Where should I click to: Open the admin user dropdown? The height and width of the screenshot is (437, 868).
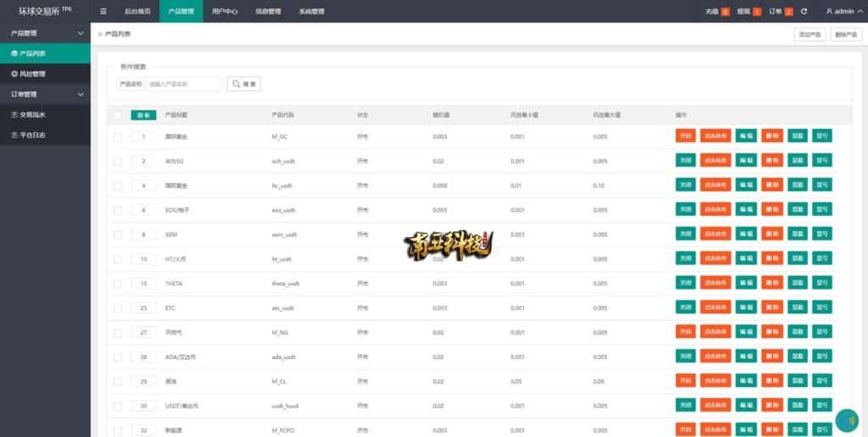840,12
